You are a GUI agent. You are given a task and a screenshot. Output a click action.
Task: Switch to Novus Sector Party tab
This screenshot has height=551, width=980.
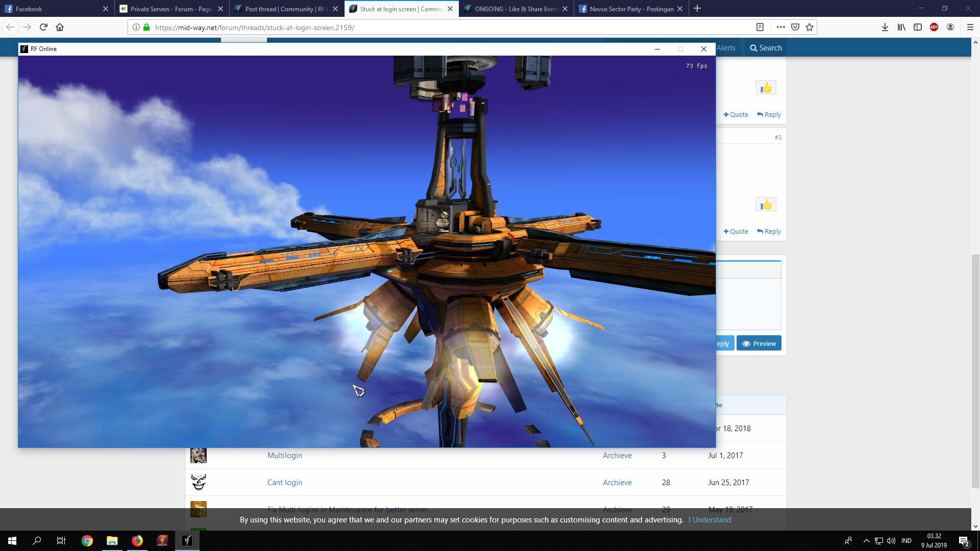tap(630, 9)
